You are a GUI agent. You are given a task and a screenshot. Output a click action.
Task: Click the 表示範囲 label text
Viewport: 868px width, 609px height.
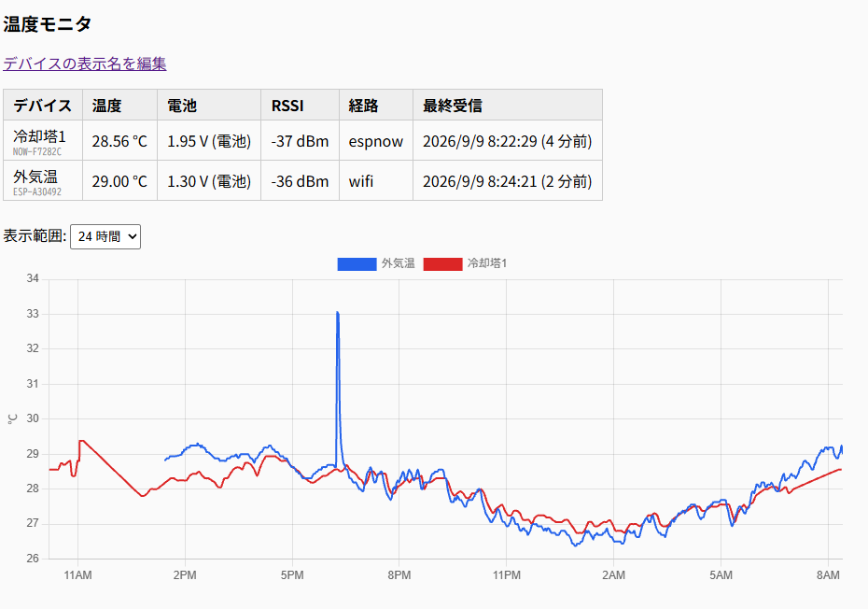pyautogui.click(x=35, y=236)
